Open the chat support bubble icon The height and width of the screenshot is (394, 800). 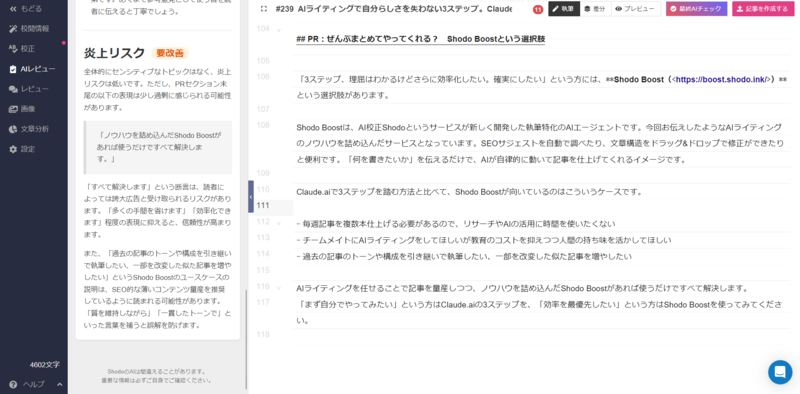780,372
